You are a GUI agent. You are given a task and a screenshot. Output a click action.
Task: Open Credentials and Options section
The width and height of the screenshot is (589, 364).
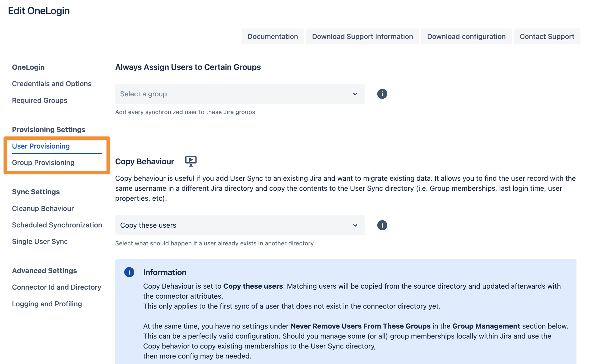(x=52, y=84)
